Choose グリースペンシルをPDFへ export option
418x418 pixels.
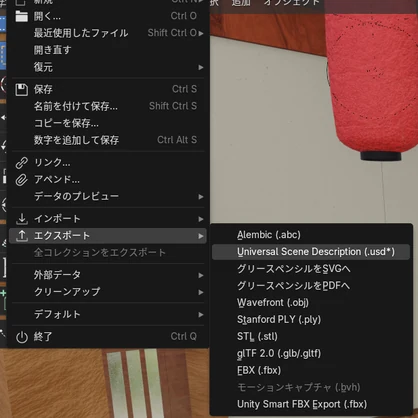point(311,286)
